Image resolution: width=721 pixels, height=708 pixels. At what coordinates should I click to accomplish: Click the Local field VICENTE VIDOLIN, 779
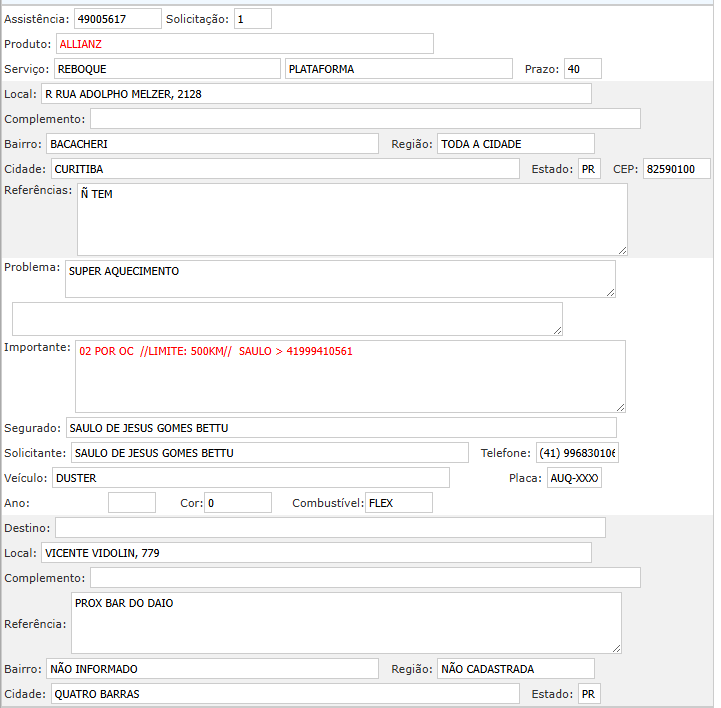(x=316, y=553)
